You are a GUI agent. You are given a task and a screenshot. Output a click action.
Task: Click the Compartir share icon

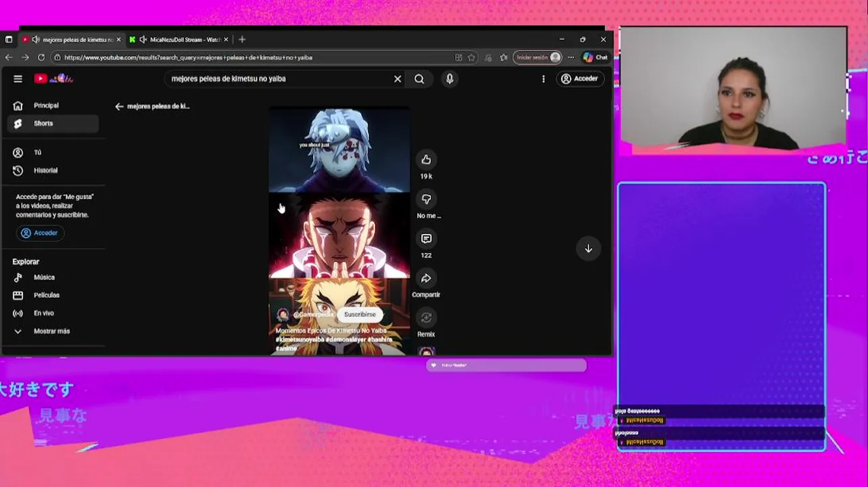[426, 278]
